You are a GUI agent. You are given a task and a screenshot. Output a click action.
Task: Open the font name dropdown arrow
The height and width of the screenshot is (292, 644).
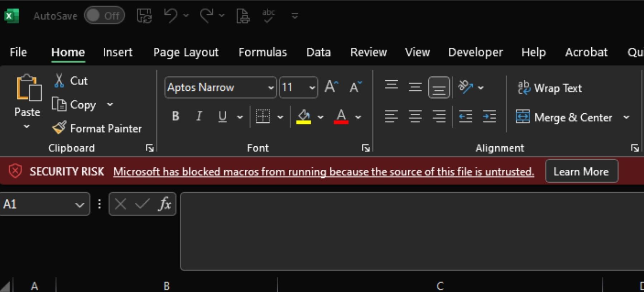click(x=271, y=87)
